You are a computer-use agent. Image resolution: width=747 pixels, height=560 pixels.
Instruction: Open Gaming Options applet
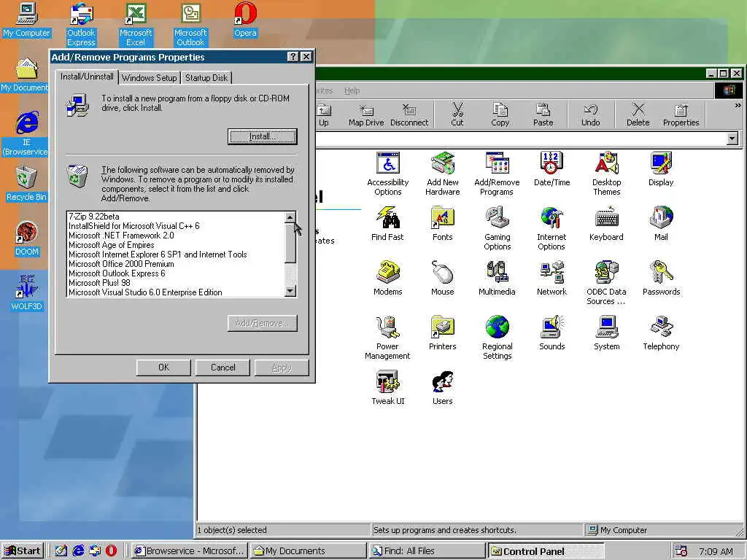497,228
